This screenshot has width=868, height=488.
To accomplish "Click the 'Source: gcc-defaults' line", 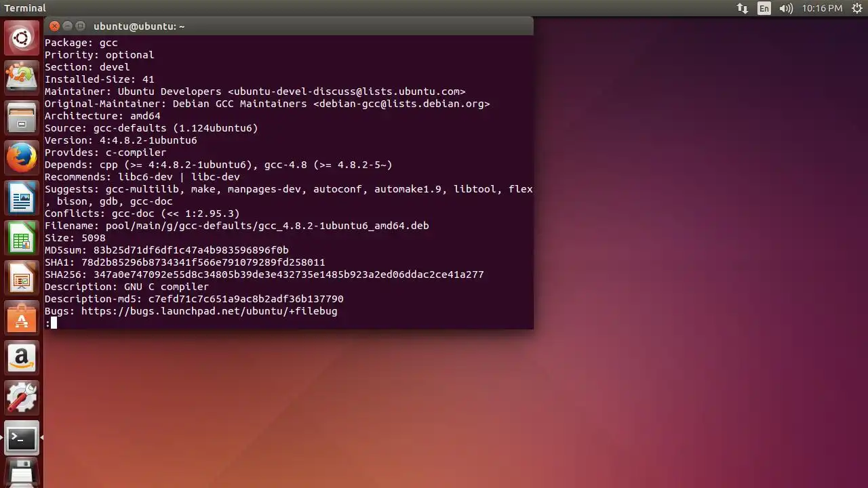I will tap(151, 128).
